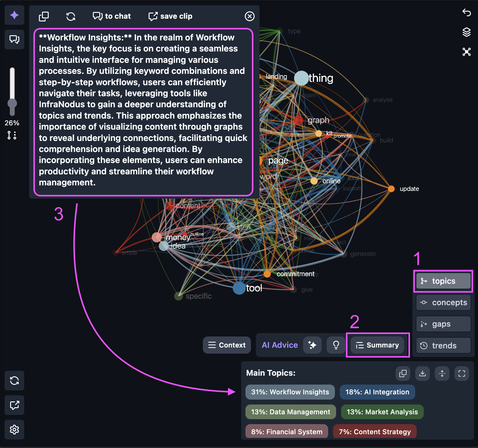
Task: Click the refresh graph icon in lower left sidebar
Action: 14,381
